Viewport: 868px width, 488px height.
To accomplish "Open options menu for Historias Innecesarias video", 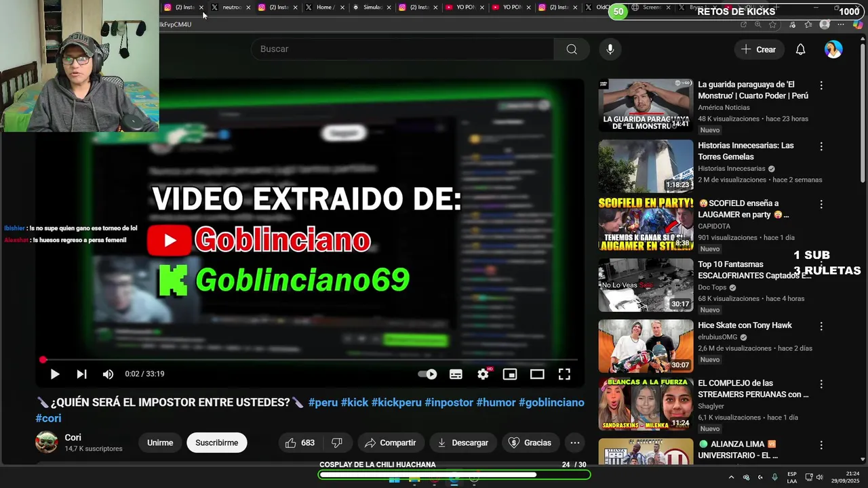I will coord(821,146).
